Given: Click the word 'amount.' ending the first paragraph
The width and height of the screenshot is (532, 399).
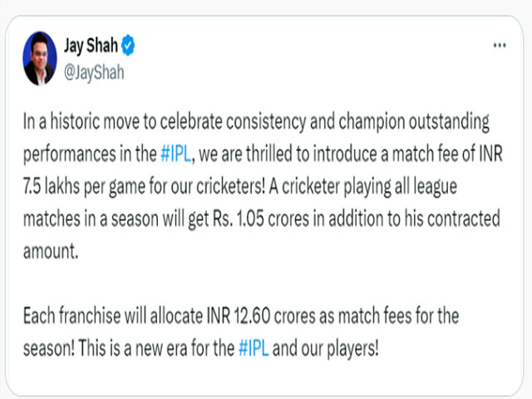Looking at the screenshot, I should pos(54,250).
